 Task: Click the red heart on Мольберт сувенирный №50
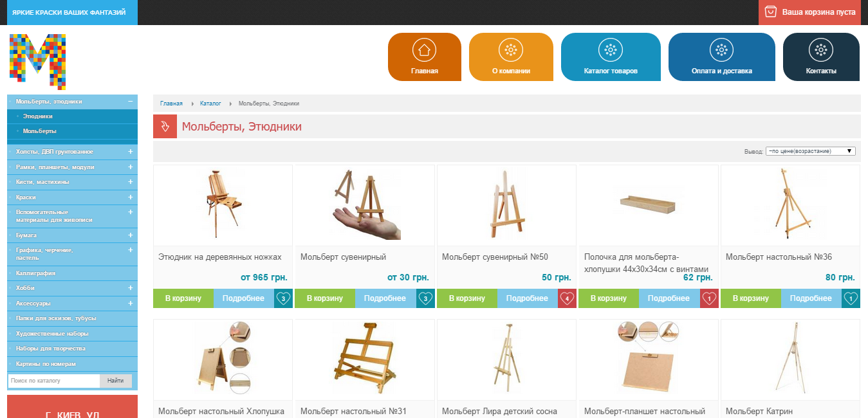click(x=567, y=298)
